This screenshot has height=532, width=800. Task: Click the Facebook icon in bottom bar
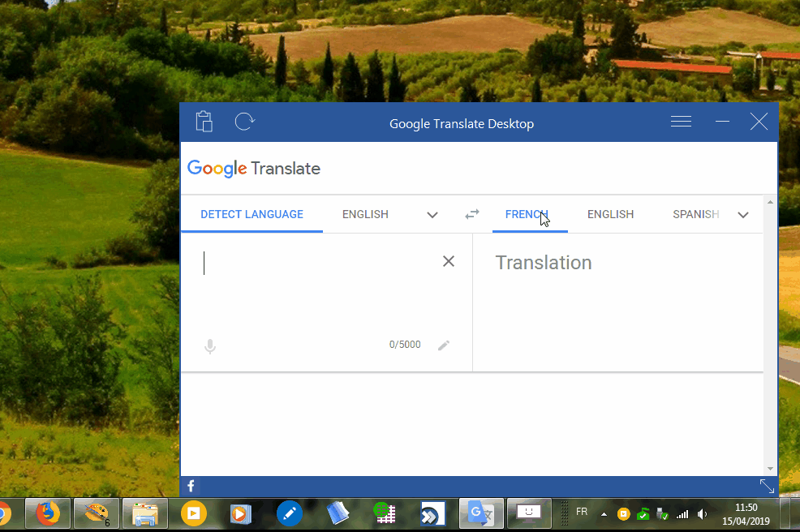191,486
